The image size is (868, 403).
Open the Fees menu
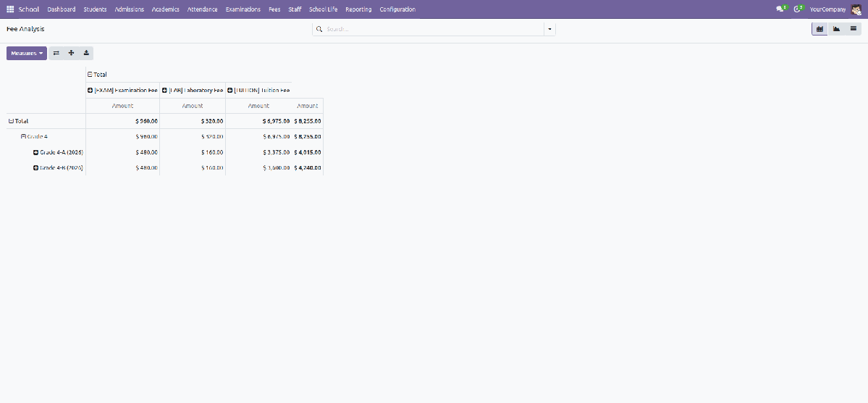[274, 9]
